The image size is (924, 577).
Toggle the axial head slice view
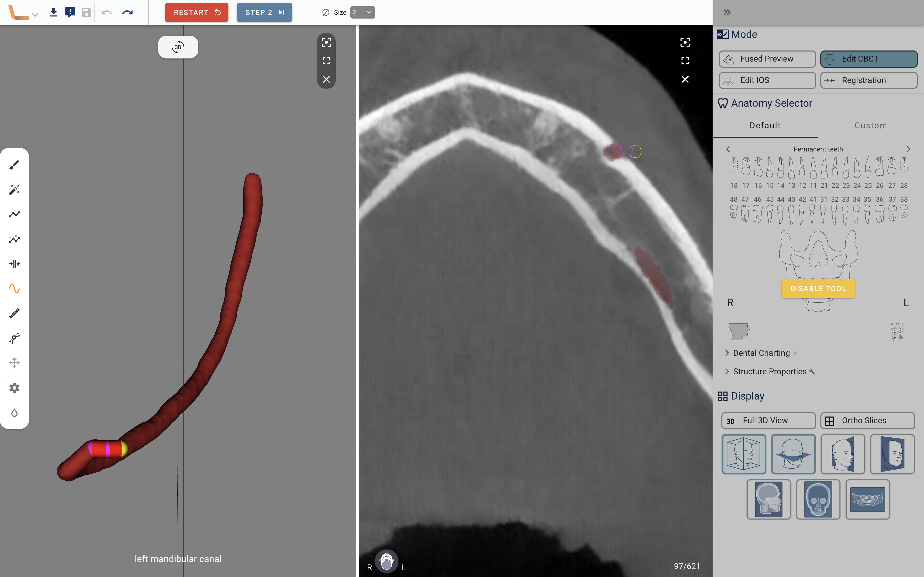click(793, 454)
